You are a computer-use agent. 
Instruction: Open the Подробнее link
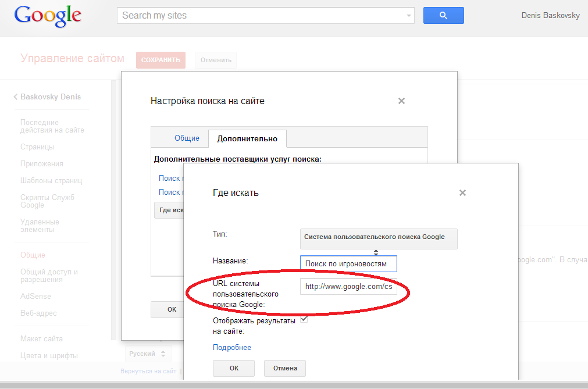(231, 347)
